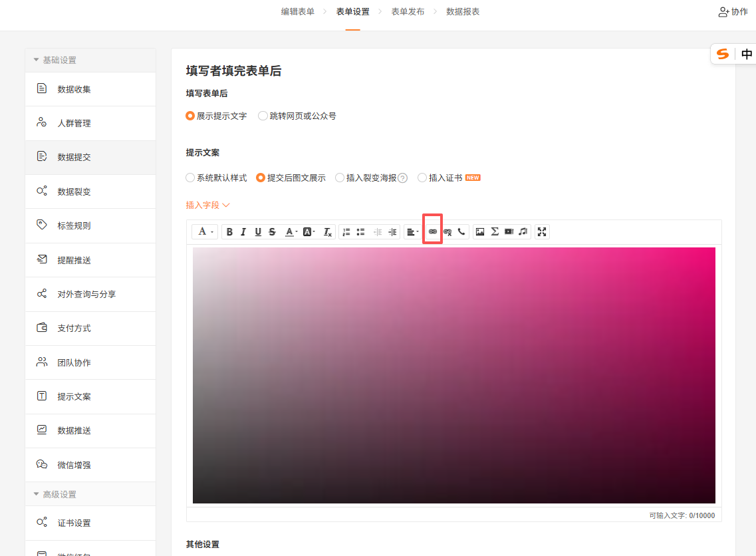
Task: Click the clear formatting icon
Action: (x=327, y=232)
